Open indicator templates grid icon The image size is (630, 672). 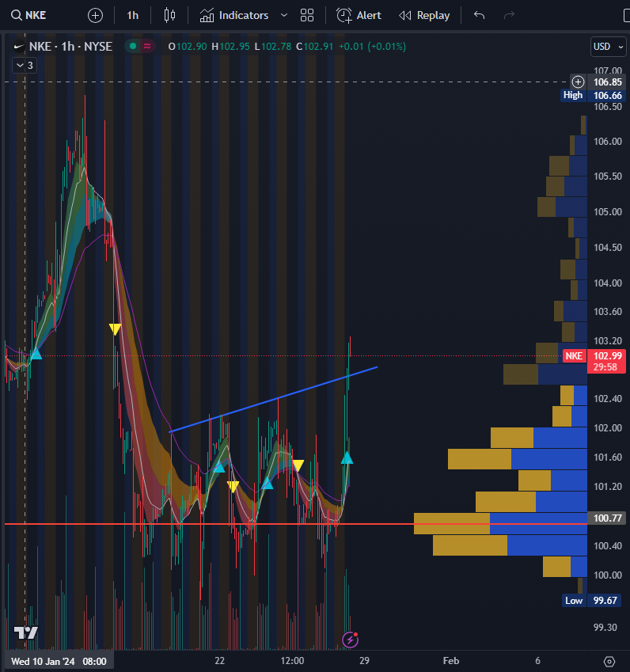pos(307,15)
